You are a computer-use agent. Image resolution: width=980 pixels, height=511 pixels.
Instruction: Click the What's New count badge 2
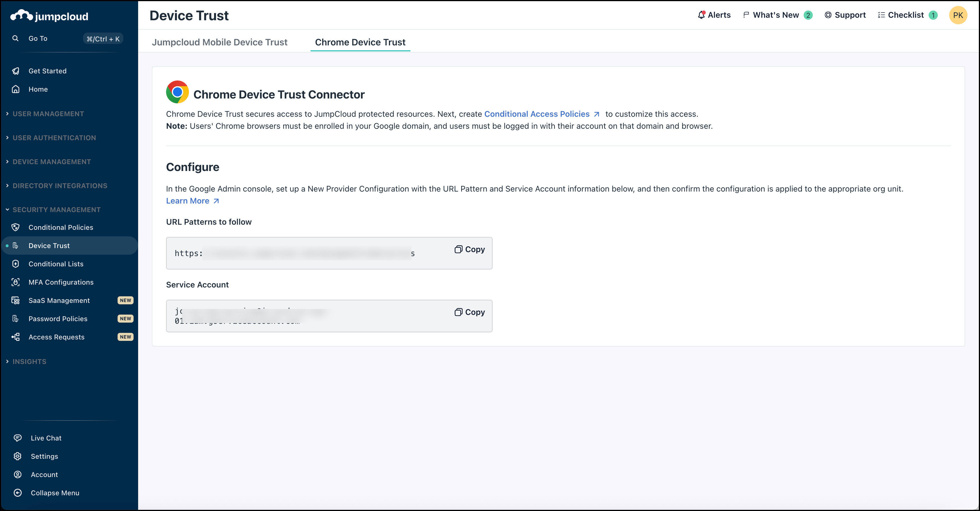click(x=808, y=15)
